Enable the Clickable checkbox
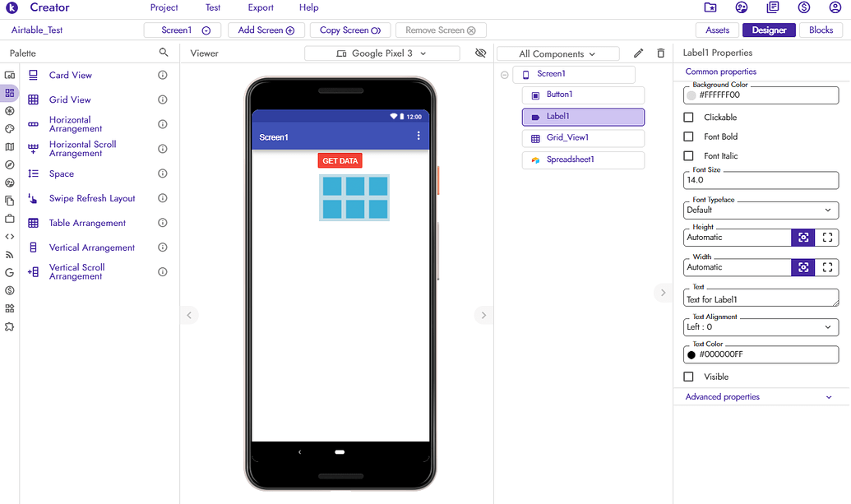The width and height of the screenshot is (851, 504). pyautogui.click(x=689, y=118)
